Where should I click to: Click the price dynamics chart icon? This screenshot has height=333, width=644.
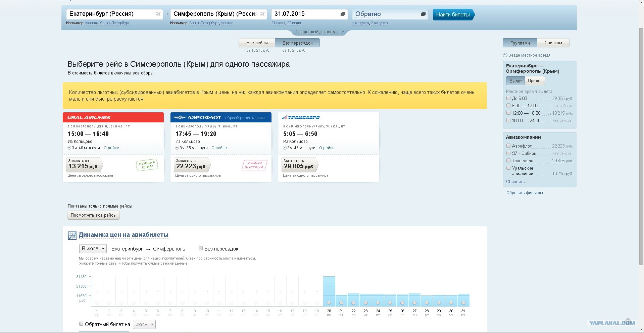72,235
